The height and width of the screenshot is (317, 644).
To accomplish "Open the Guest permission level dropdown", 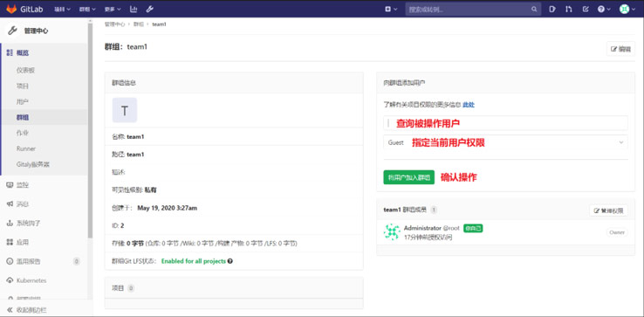I will (505, 142).
